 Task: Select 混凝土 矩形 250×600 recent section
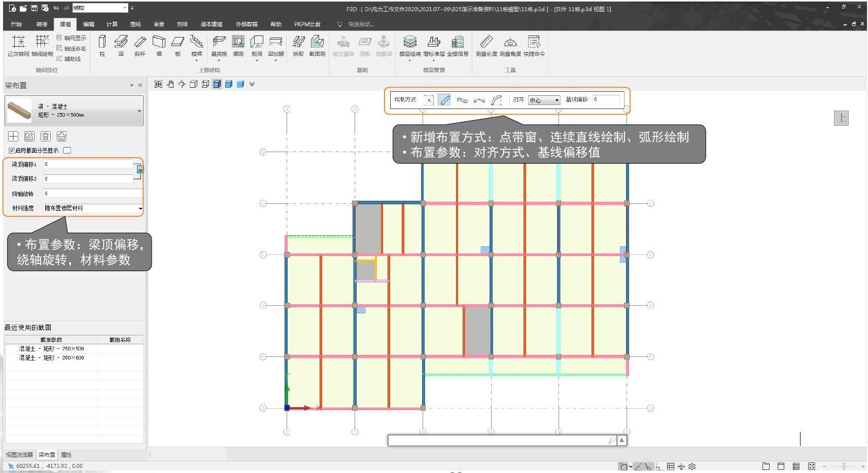tap(51, 358)
